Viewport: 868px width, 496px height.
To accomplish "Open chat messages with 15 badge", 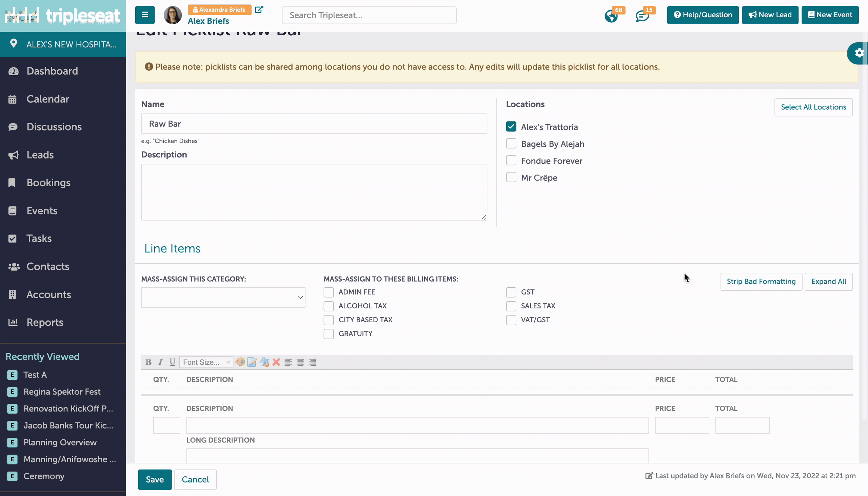I will point(642,16).
